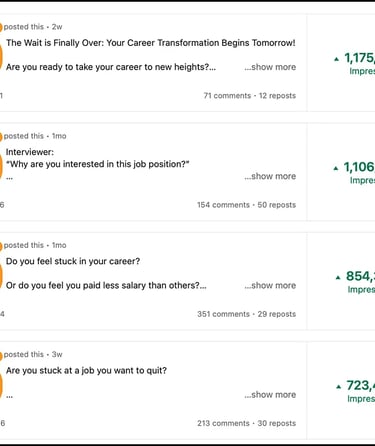View the 154 comments on Interviewer post

(223, 205)
